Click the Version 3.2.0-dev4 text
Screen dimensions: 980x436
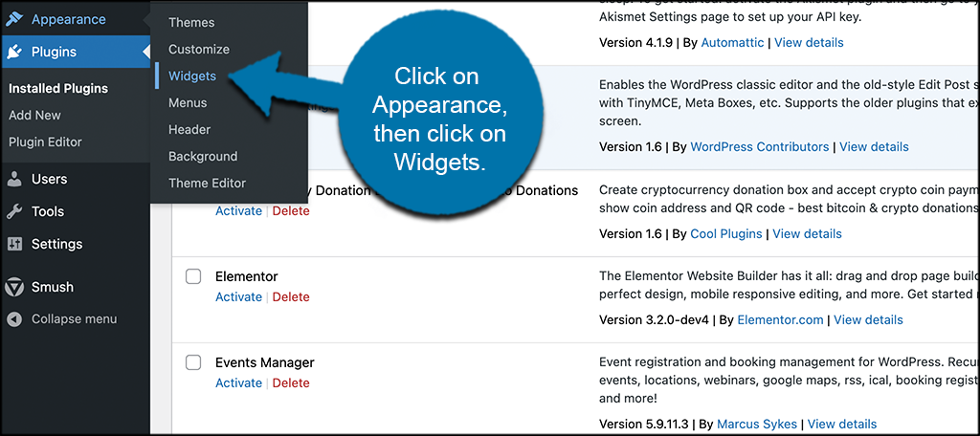click(654, 320)
